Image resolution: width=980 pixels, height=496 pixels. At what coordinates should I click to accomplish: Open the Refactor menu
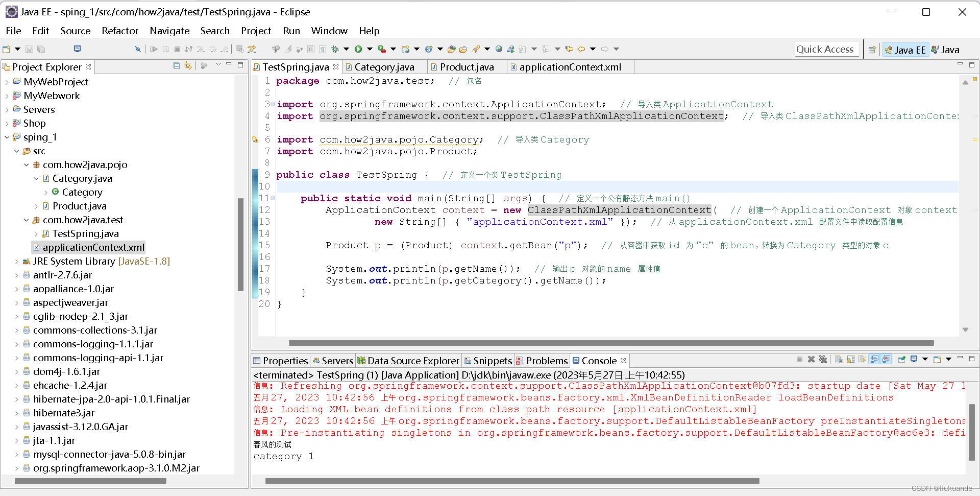pos(120,31)
